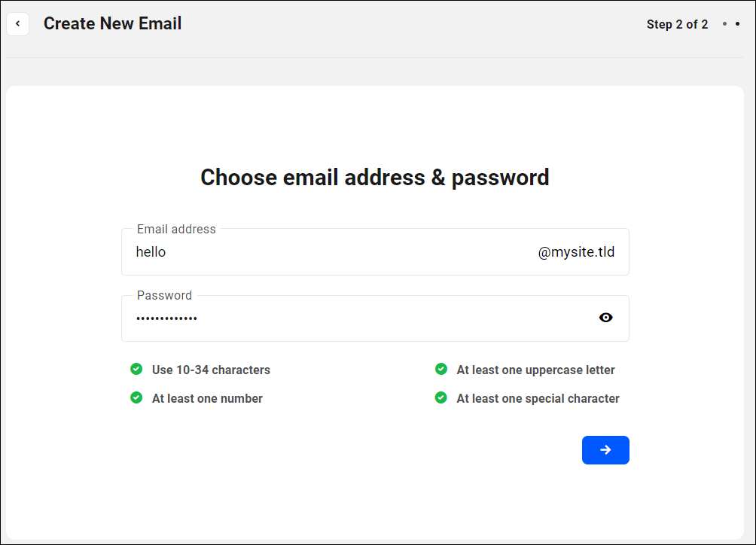This screenshot has height=545, width=756.
Task: Proceed using the arrow submit button
Action: pyautogui.click(x=605, y=449)
